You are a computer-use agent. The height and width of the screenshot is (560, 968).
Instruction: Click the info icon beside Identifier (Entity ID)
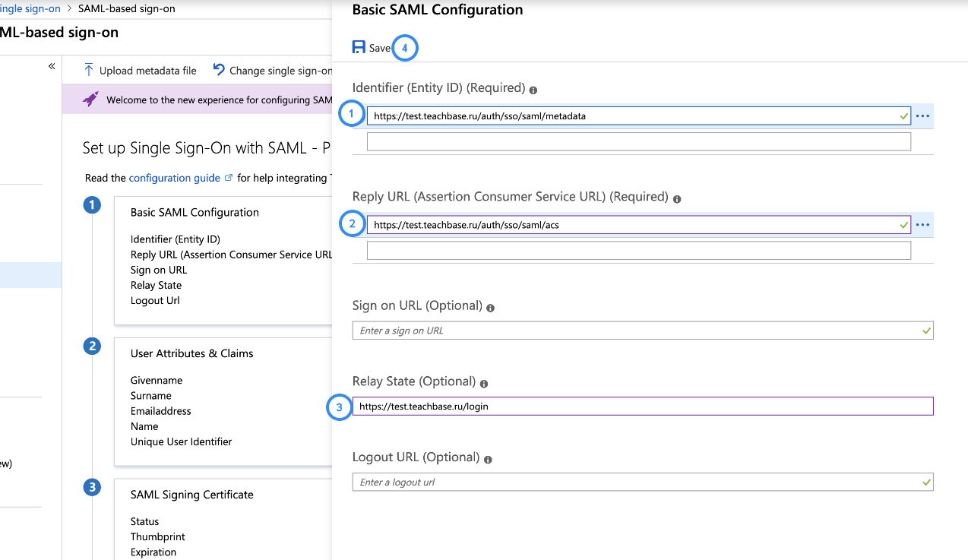[x=533, y=90]
